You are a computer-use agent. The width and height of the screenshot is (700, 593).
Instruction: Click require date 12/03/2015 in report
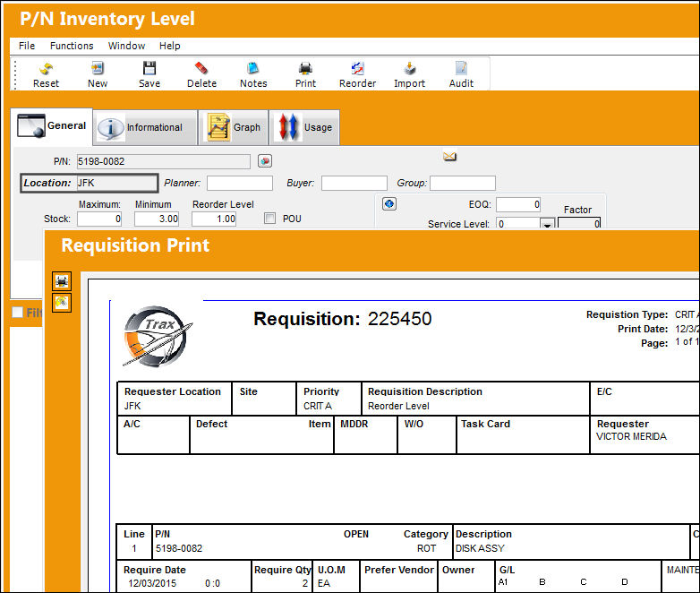[x=152, y=583]
